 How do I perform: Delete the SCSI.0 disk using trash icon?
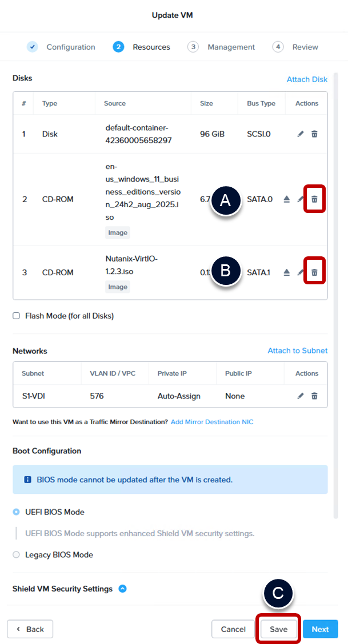(314, 134)
